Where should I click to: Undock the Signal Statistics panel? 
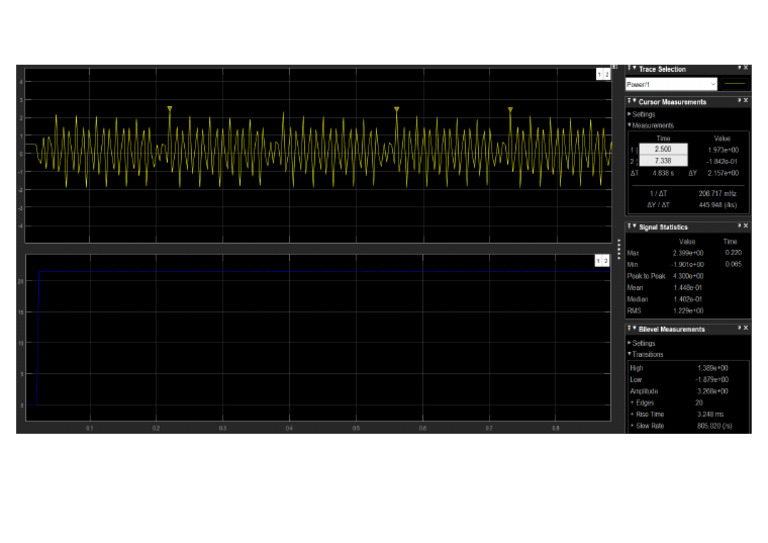click(x=740, y=226)
